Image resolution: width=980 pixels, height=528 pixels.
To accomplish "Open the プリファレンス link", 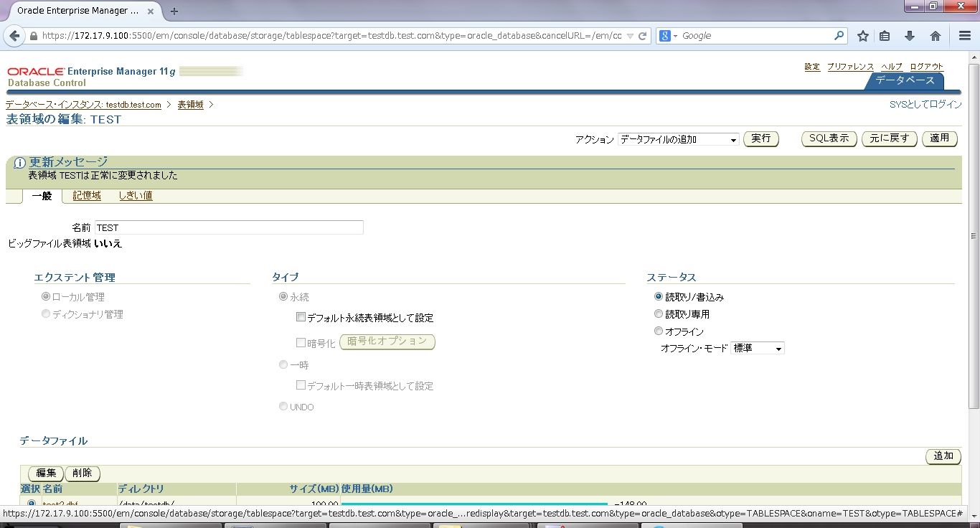I will click(x=850, y=67).
